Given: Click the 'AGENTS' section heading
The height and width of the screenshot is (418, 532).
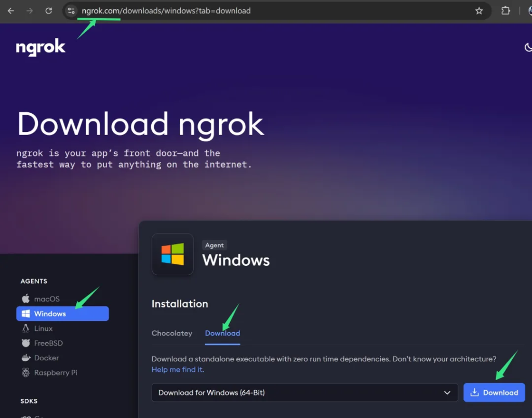Looking at the screenshot, I should tap(34, 281).
